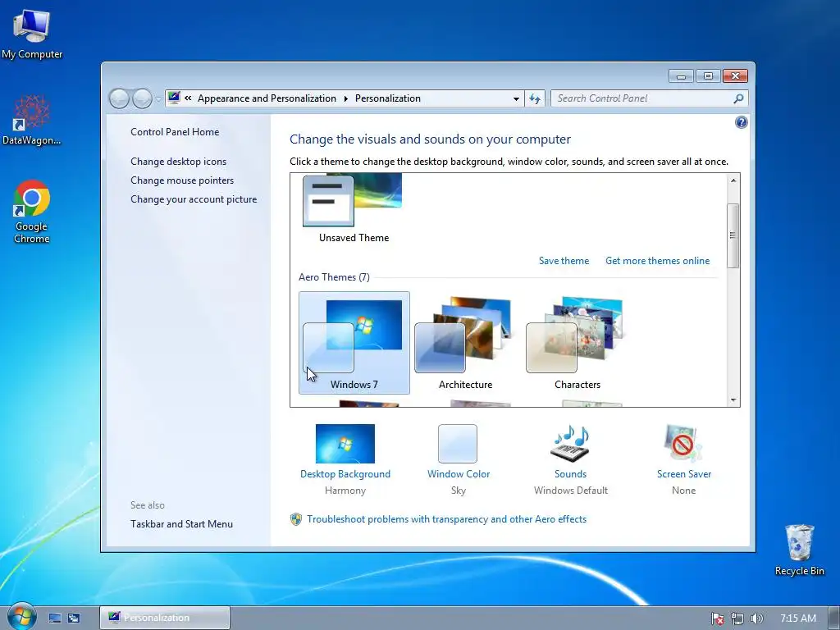Open the Desktop Background Harmony icon
840x630 pixels.
tap(345, 444)
